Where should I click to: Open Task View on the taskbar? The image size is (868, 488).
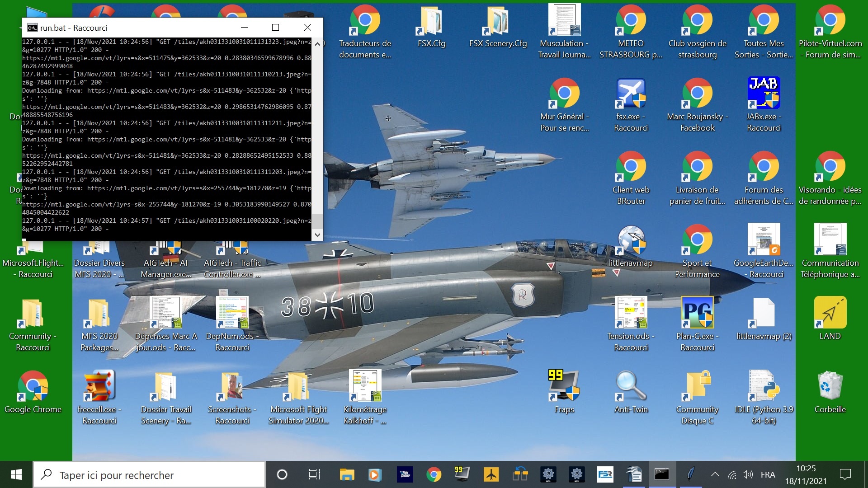pos(314,474)
